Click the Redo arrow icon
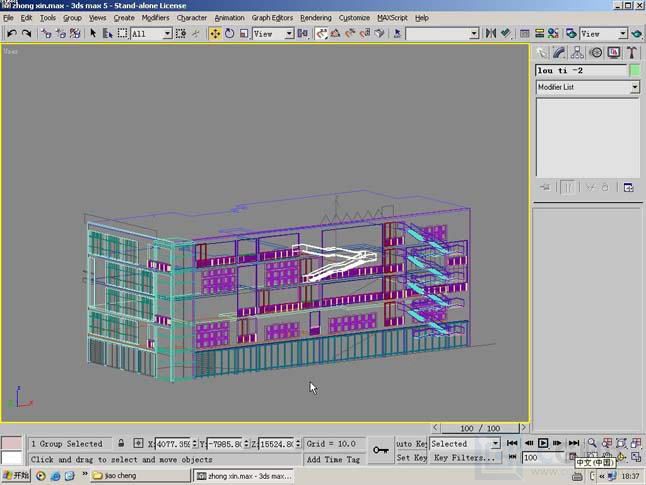The height and width of the screenshot is (485, 646). point(26,33)
